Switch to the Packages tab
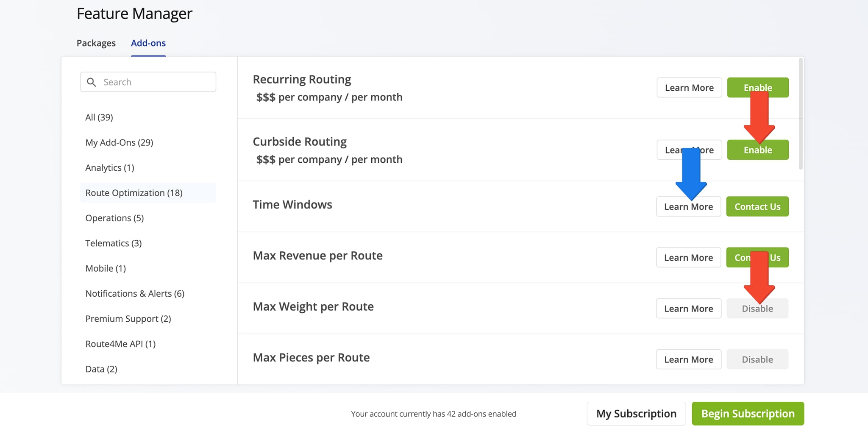Screen dimensions: 868x434 (x=96, y=43)
